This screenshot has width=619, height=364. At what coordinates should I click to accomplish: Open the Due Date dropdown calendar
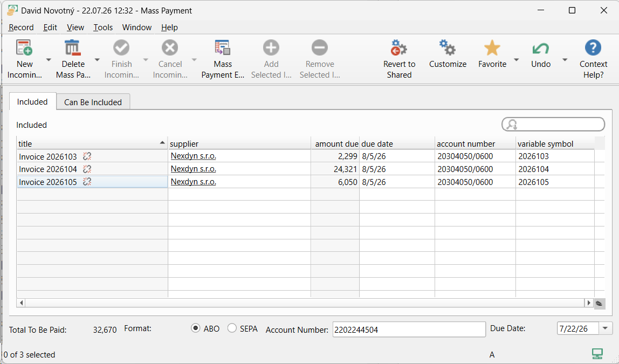[605, 328]
